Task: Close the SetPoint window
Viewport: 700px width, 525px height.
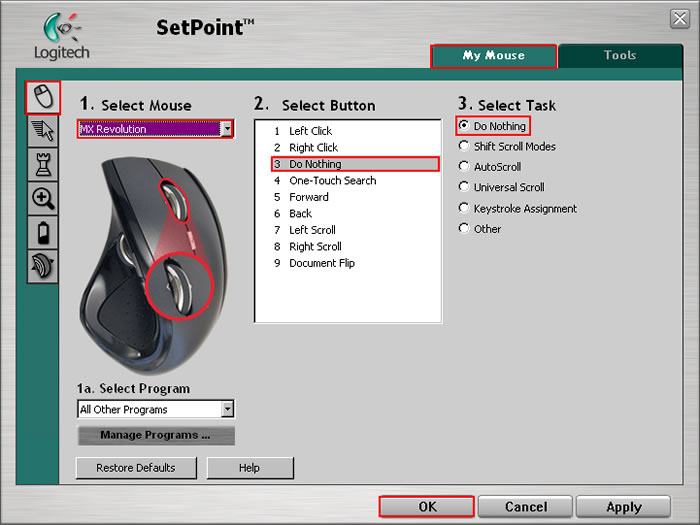Action: (679, 19)
